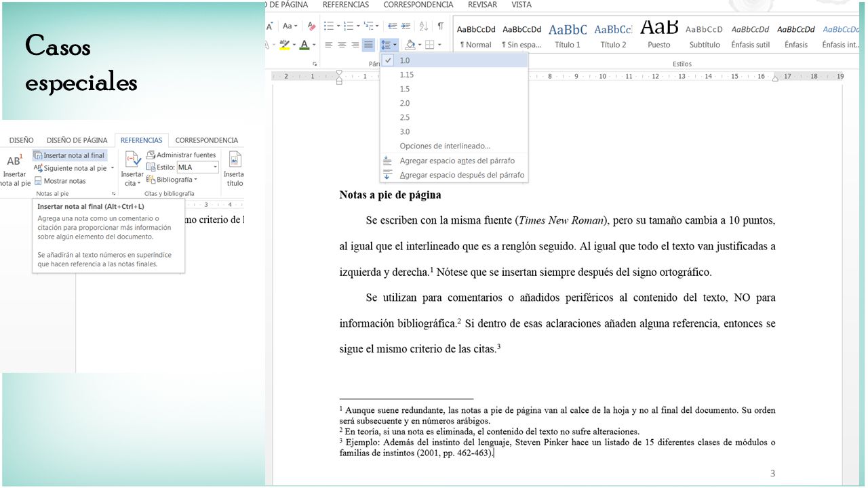Screen dimensions: 868x488
Task: Switch to the REVISAR tab
Action: pos(482,5)
